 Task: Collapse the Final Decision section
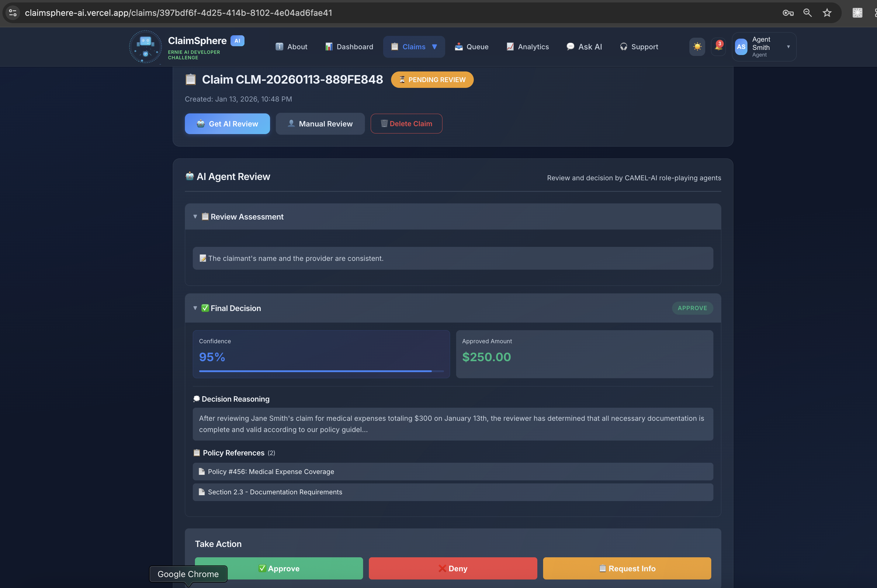[195, 308]
